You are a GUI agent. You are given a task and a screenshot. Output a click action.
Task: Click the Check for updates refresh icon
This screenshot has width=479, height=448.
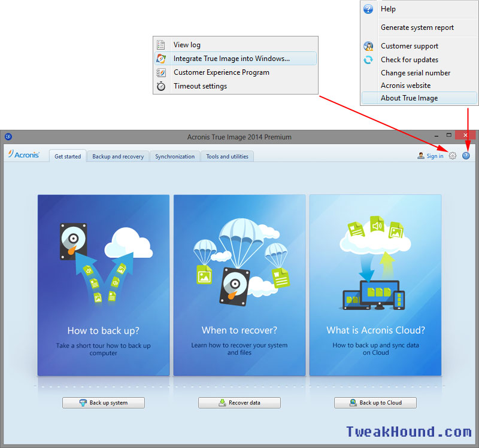[x=368, y=60]
